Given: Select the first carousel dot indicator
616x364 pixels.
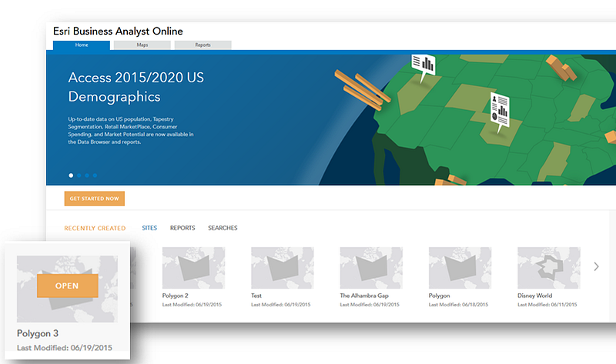Looking at the screenshot, I should tap(71, 175).
